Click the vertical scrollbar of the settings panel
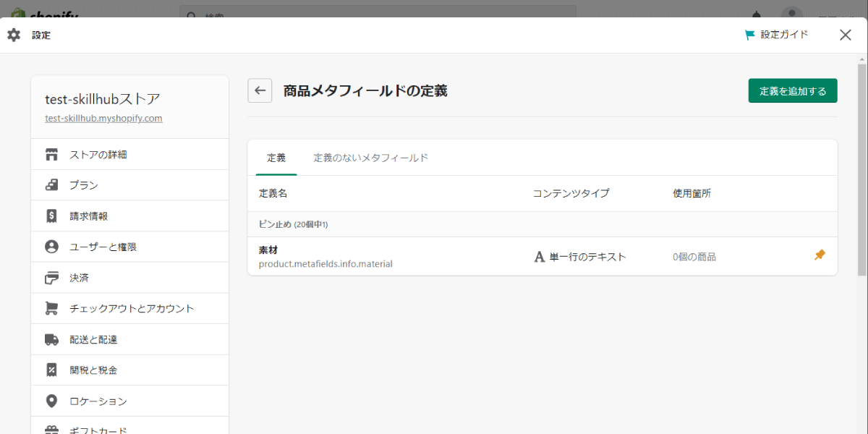Image resolution: width=868 pixels, height=434 pixels. click(861, 169)
